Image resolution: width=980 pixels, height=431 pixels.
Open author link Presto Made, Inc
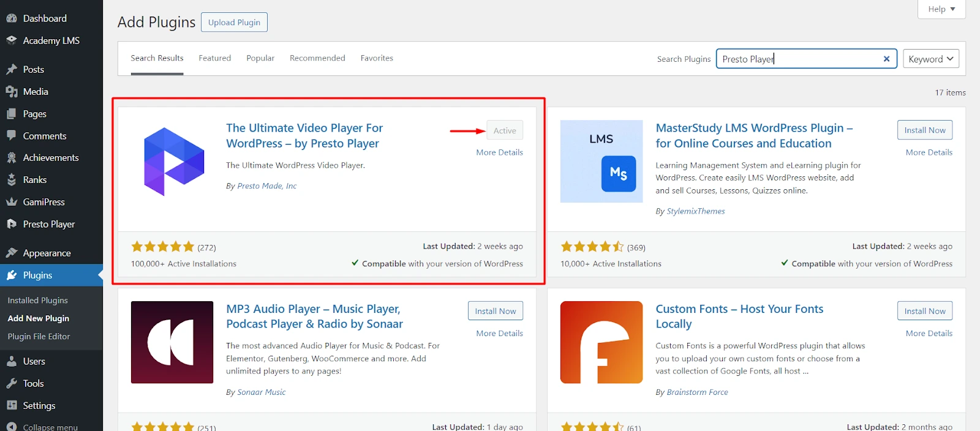pos(267,186)
